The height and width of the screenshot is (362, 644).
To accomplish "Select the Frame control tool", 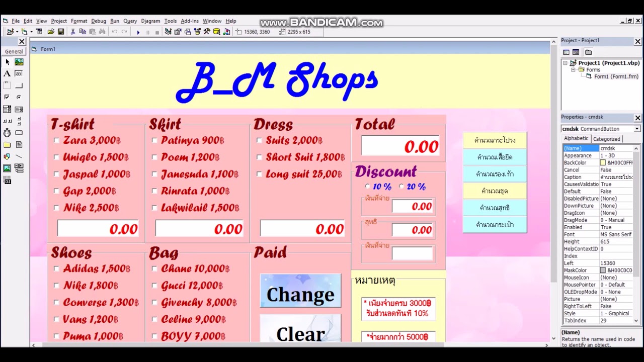I will click(7, 85).
